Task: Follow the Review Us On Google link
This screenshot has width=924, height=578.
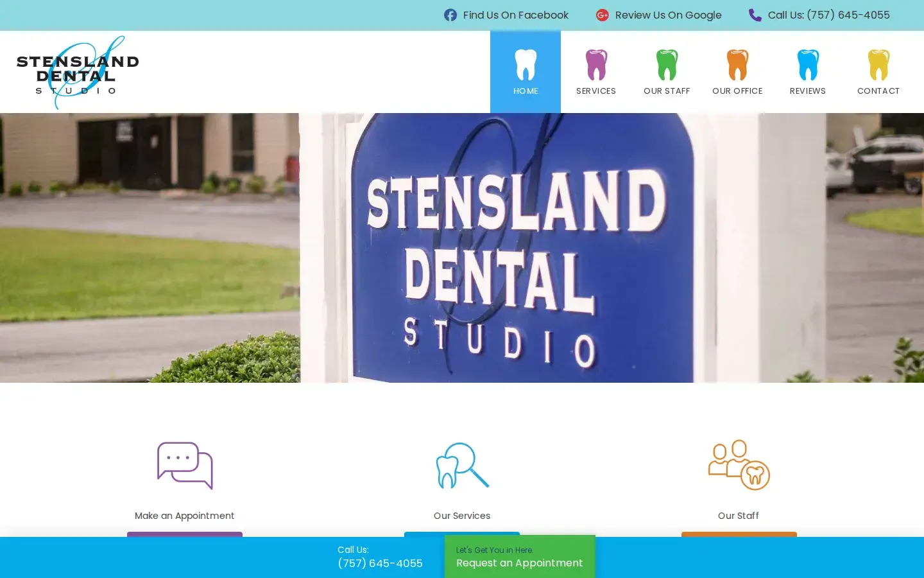Action: pos(659,15)
